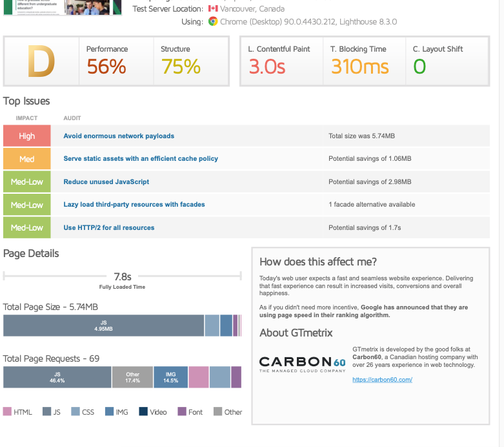Click the 'How does this affect me?' heading

point(318,262)
